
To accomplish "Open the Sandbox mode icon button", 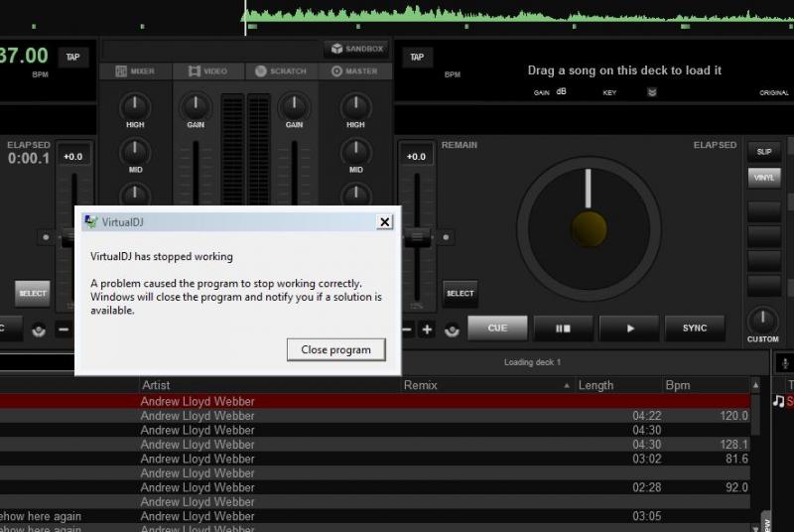I will 355,49.
